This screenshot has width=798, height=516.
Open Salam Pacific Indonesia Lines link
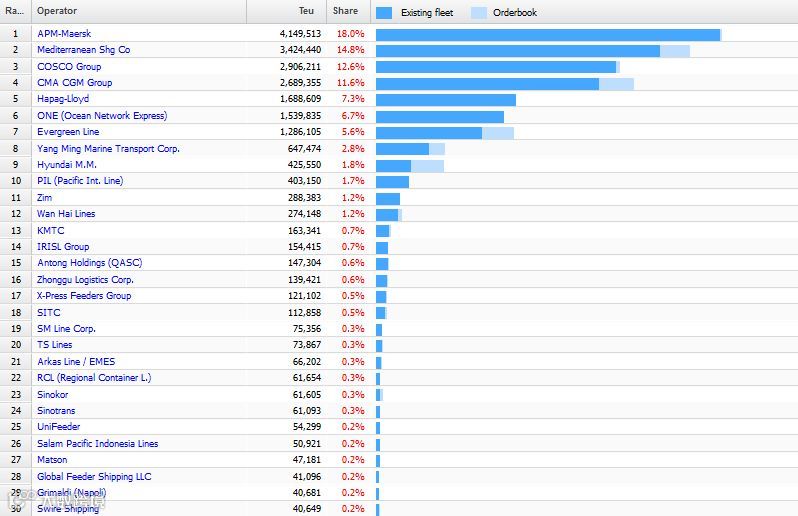pos(98,444)
